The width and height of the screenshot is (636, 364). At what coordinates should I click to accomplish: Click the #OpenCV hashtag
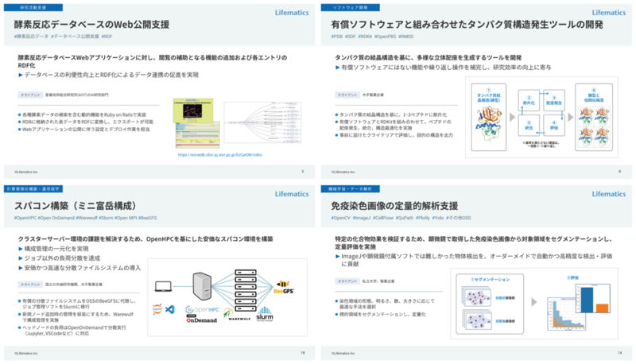click(x=341, y=218)
